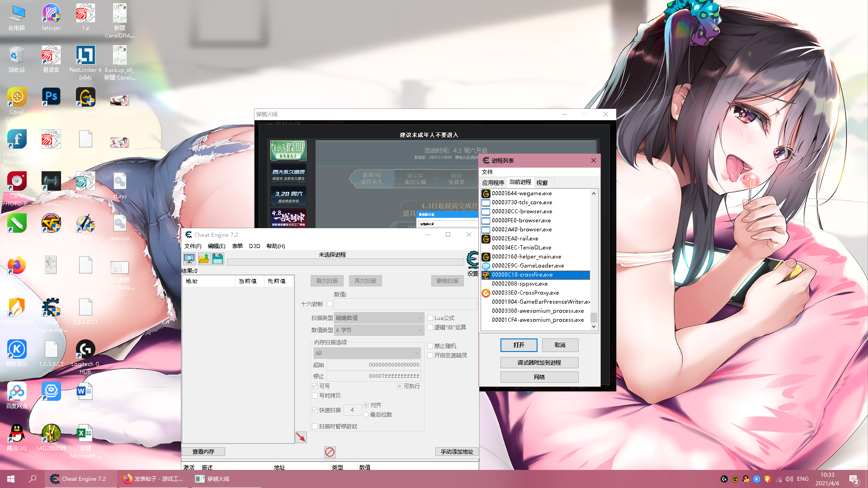Enable the 逻辑"非"运算 checkbox

430,328
